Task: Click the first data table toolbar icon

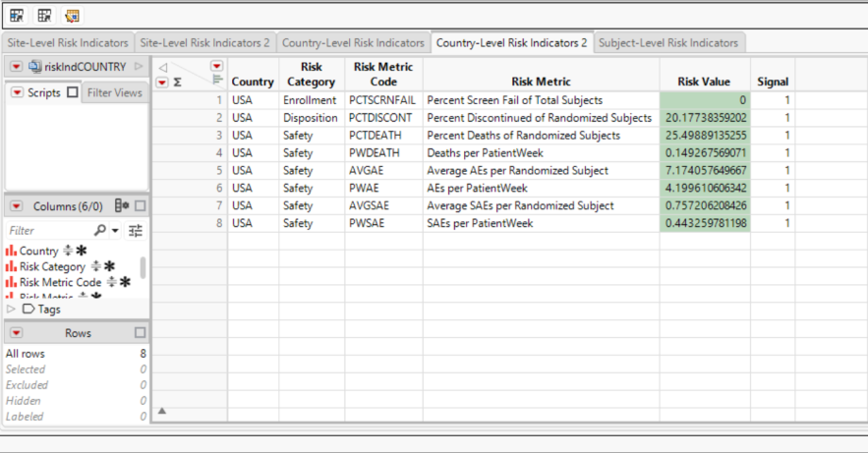Action: pos(17,16)
